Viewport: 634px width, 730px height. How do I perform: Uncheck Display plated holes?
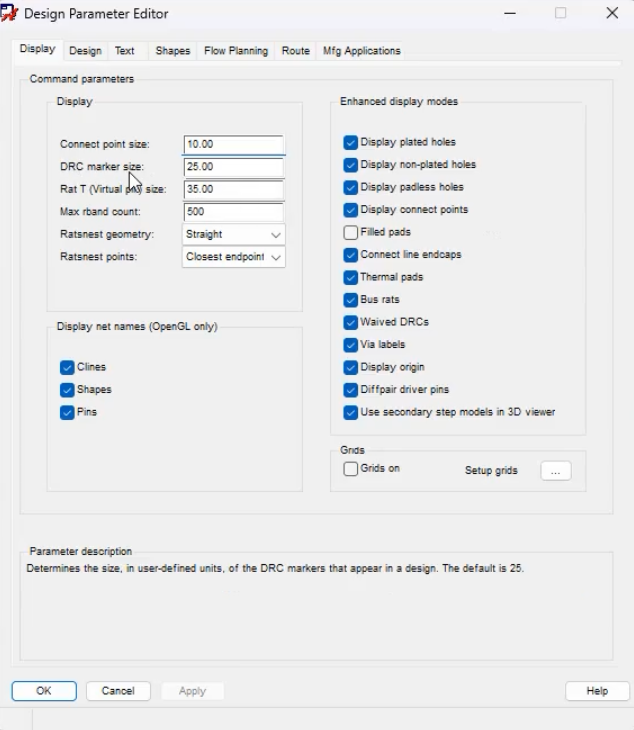(x=351, y=142)
